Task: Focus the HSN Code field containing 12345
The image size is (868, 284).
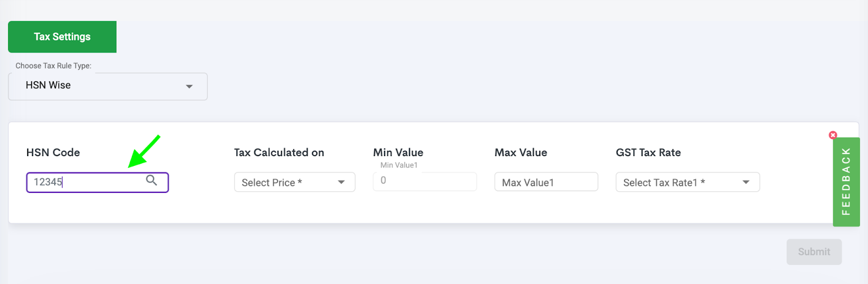Action: [x=98, y=182]
